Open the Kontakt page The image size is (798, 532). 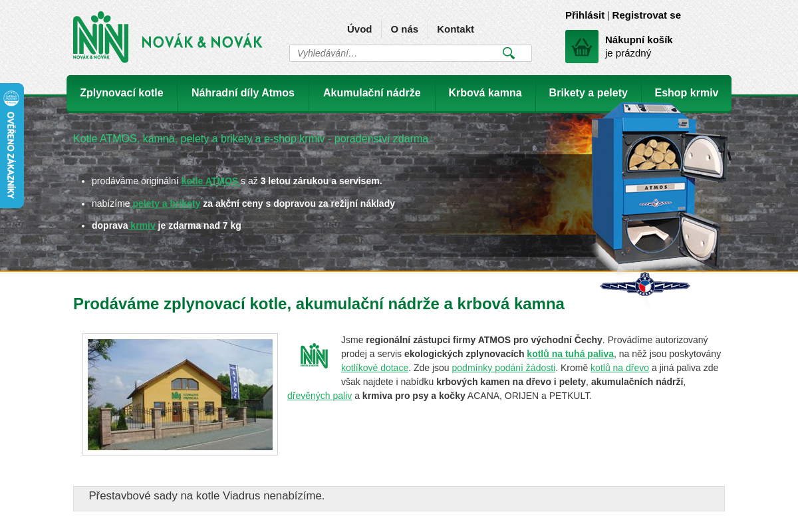point(455,29)
